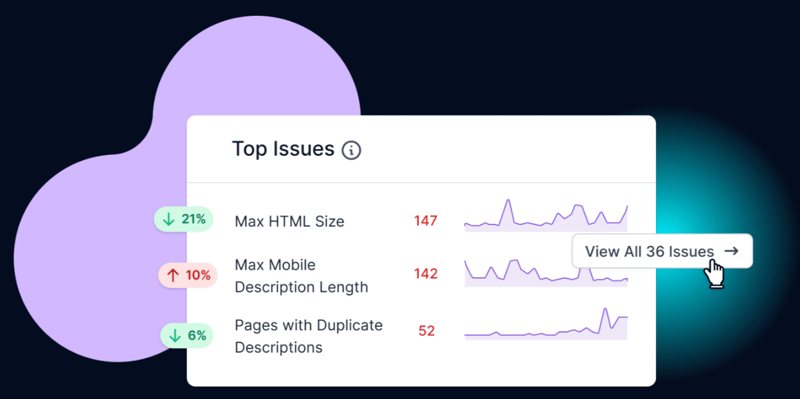This screenshot has width=800, height=399.
Task: Click the down arrow in the 21% badge
Action: (168, 220)
